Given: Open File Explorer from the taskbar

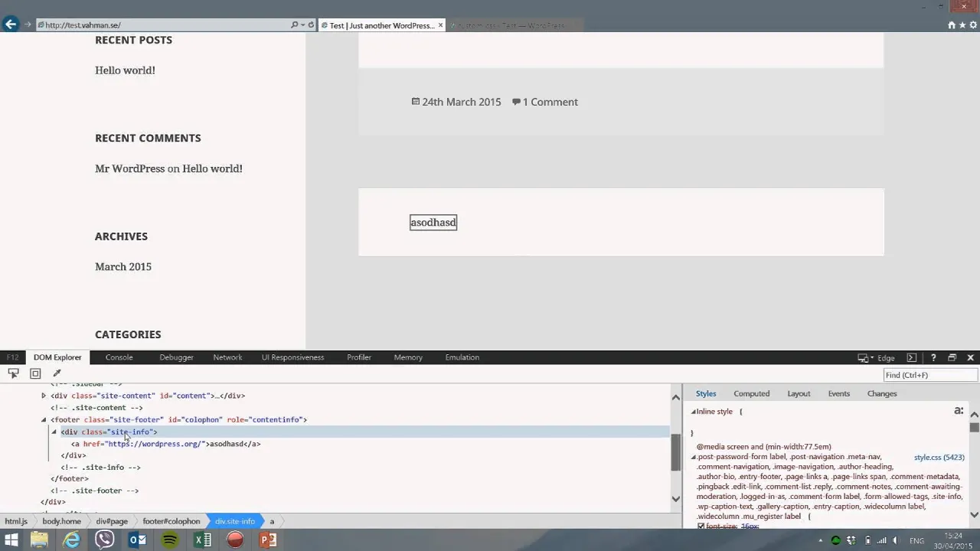Looking at the screenshot, I should 39,540.
